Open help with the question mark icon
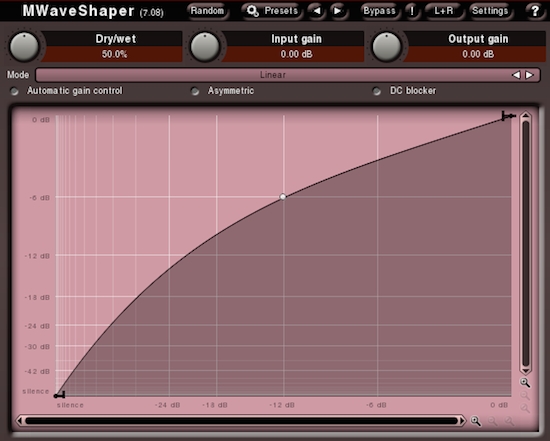This screenshot has width=550, height=441. (x=535, y=11)
